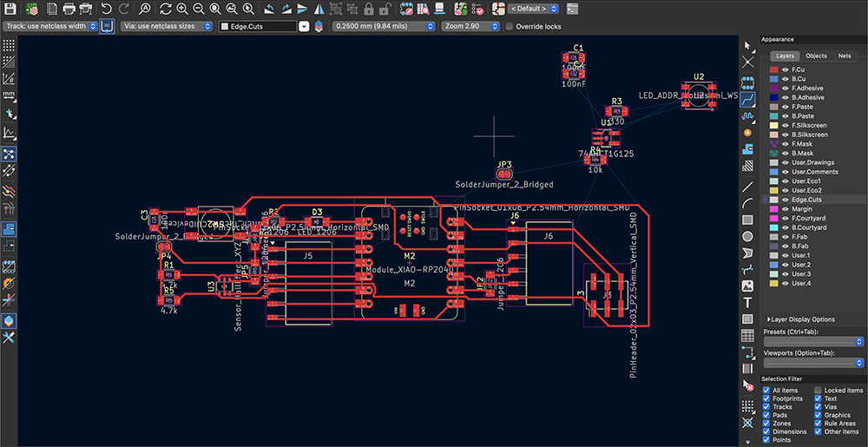The width and height of the screenshot is (868, 447).
Task: Toggle F.Courtyard layer visibility
Action: tap(785, 219)
